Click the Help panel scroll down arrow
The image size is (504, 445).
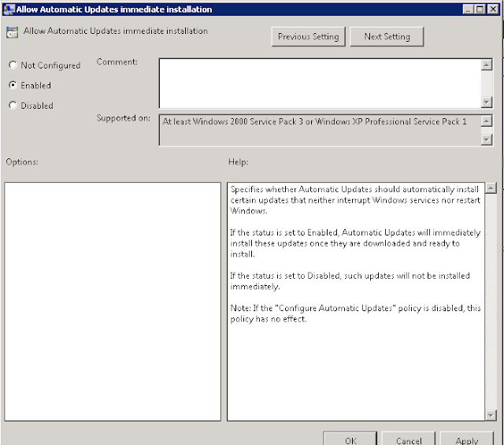tap(491, 415)
